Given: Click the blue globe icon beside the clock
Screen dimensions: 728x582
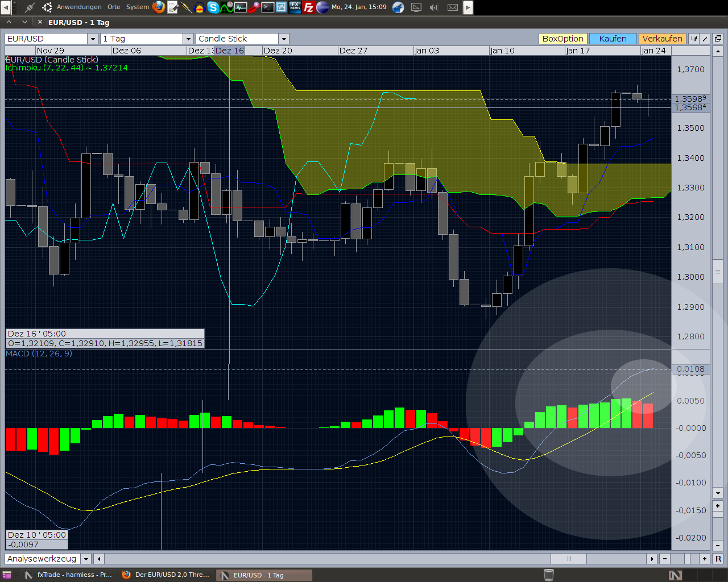Looking at the screenshot, I should point(398,7).
